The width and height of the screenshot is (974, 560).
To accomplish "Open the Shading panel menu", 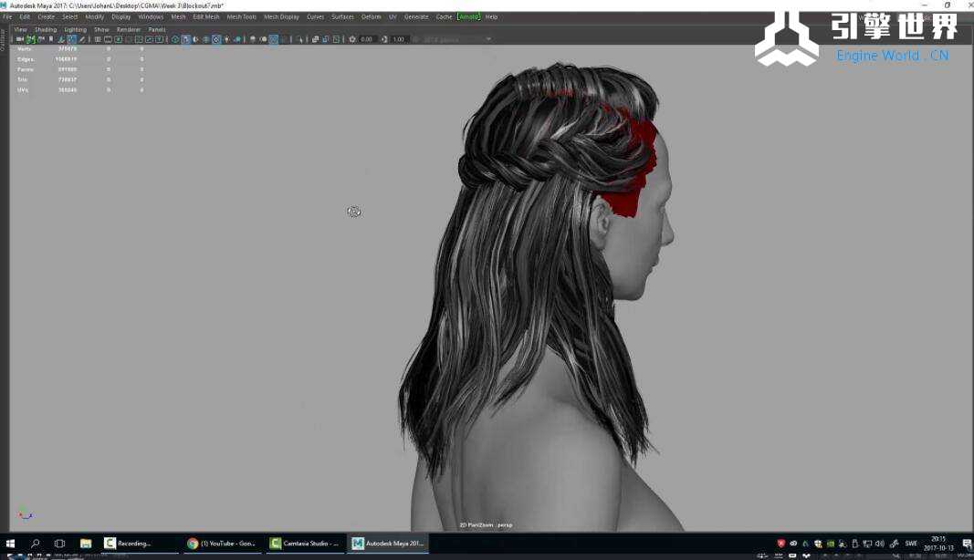I will (x=46, y=29).
